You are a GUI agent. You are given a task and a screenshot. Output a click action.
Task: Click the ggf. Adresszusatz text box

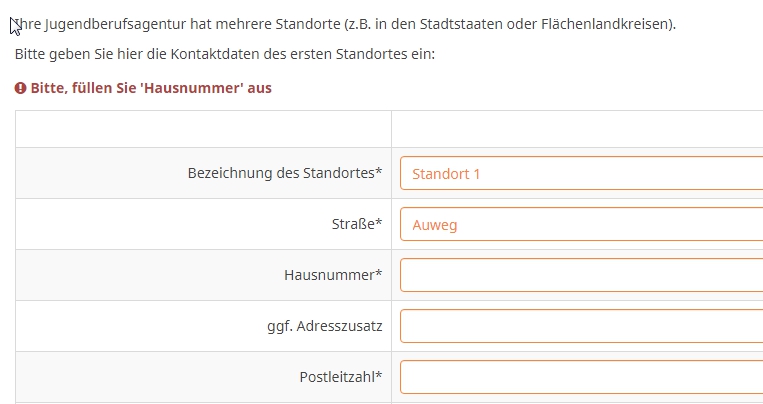(580, 326)
